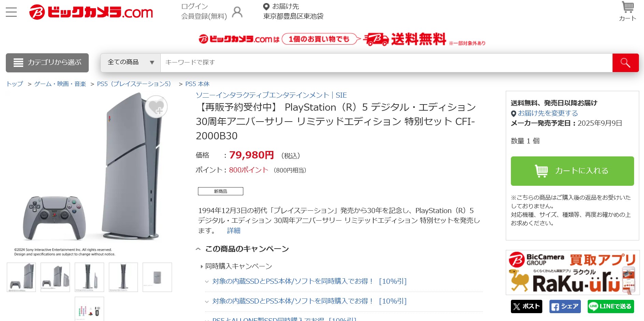The width and height of the screenshot is (644, 321).
Task: Open the 全ての商品 category dropdown
Action: click(131, 62)
